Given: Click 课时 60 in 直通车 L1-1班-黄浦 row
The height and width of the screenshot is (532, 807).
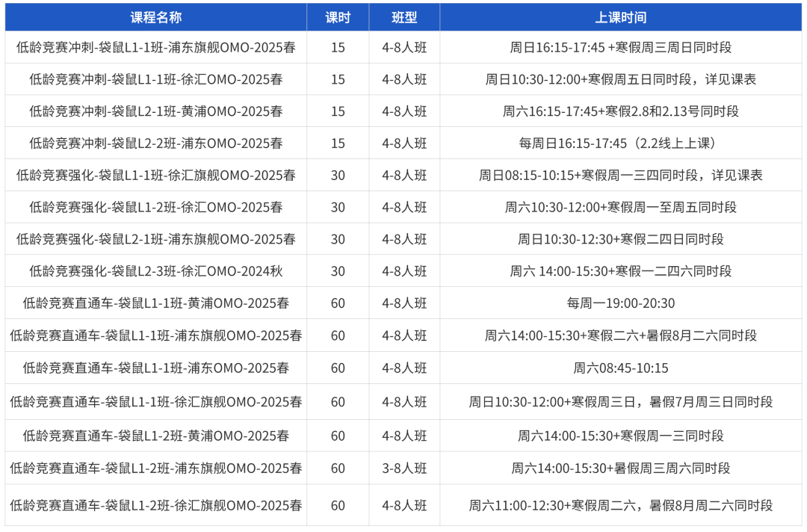Looking at the screenshot, I should [x=338, y=303].
